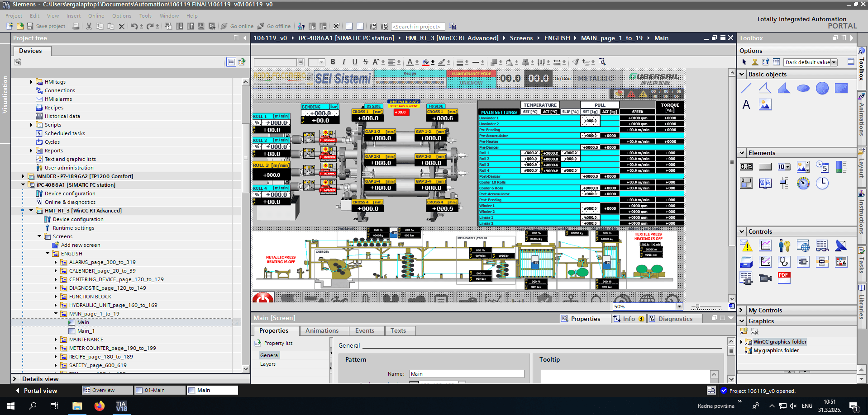The image size is (868, 415).
Task: Collapse the Basic objects section
Action: pos(742,74)
